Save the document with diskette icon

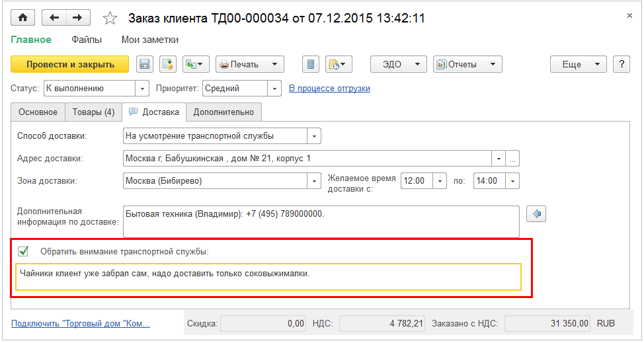[145, 64]
